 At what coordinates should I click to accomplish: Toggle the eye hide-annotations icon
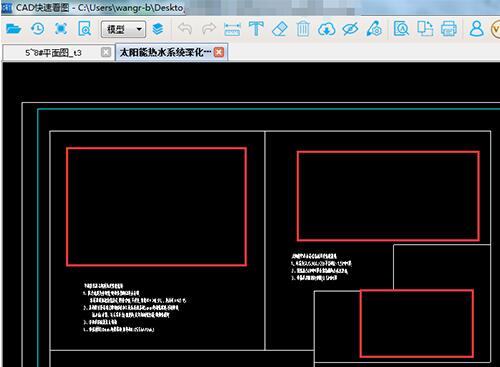click(350, 29)
